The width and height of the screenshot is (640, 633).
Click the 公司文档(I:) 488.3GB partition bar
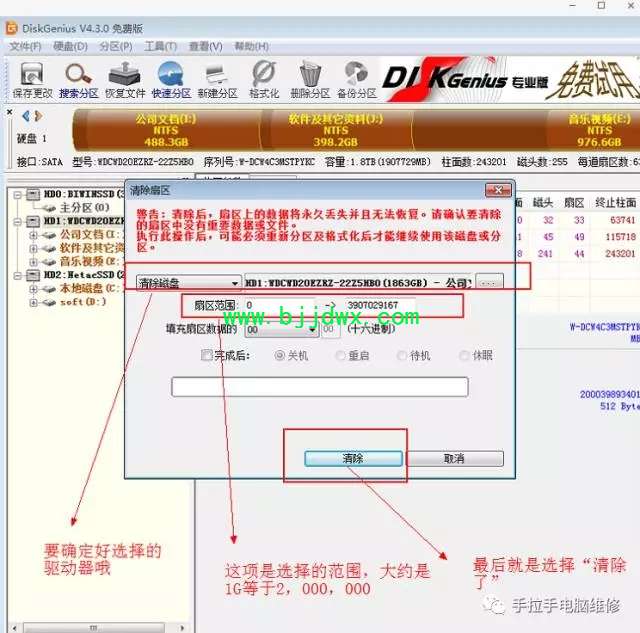[x=166, y=131]
